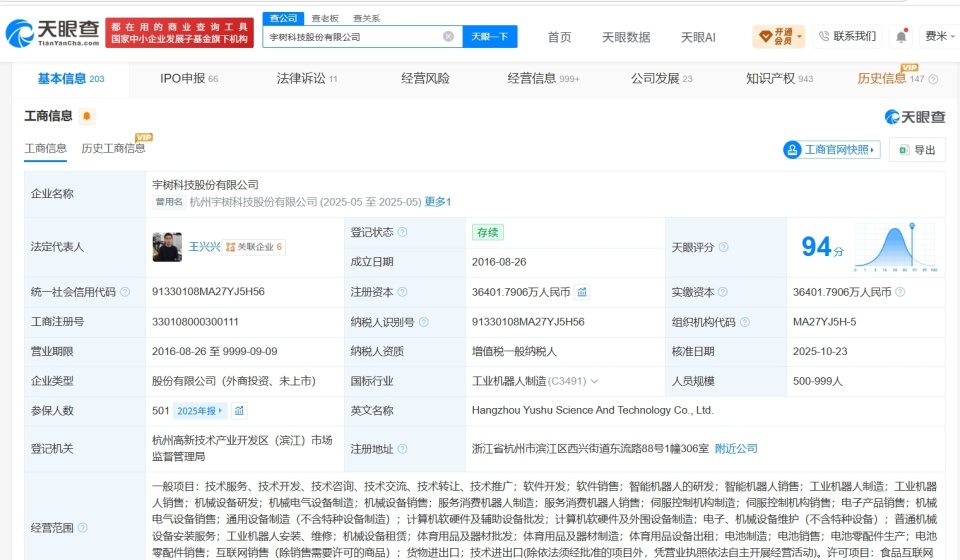Select the 历史工商信息 VIP sub-tab

(114, 148)
